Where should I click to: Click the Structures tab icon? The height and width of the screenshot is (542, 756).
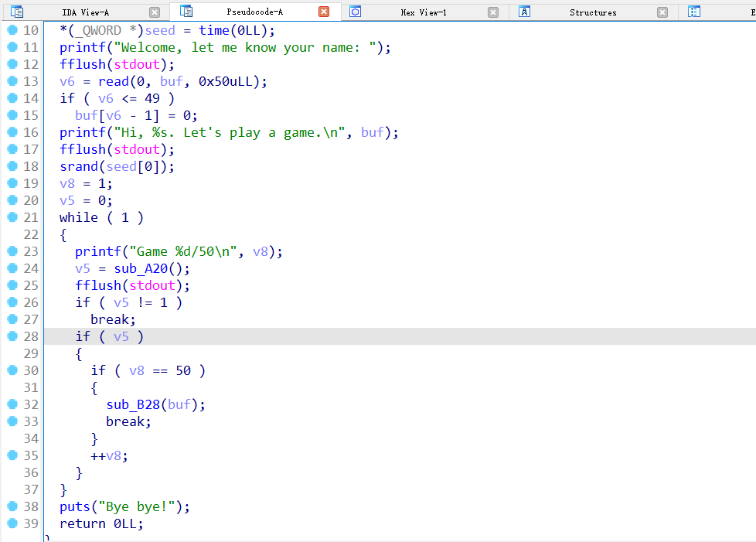click(525, 12)
